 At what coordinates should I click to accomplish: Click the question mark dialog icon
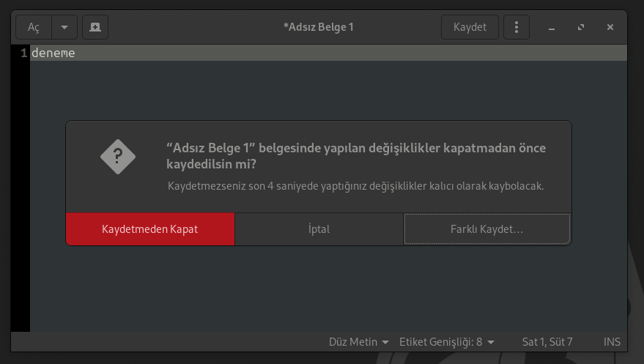pyautogui.click(x=118, y=157)
